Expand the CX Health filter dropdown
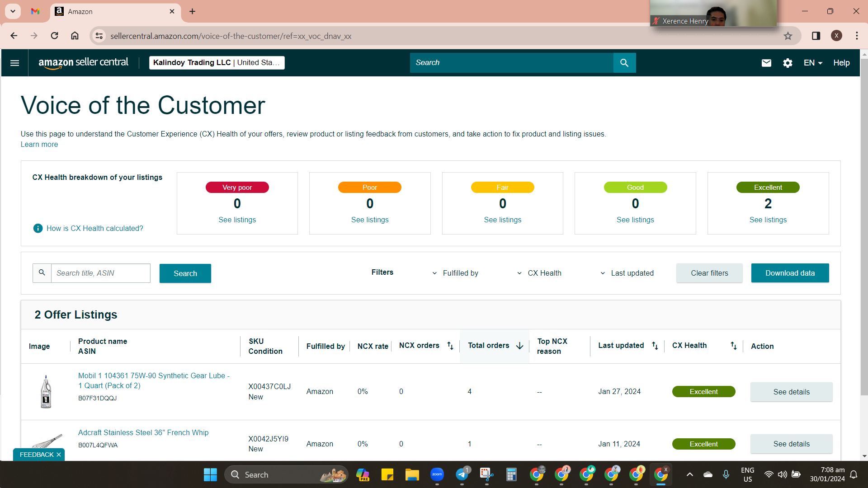 tap(539, 273)
